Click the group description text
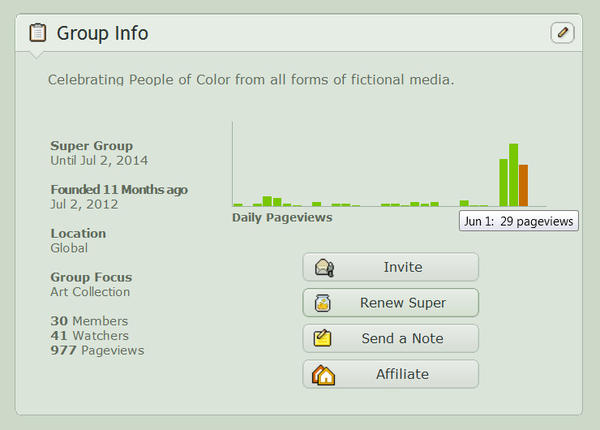The height and width of the screenshot is (430, 600). pyautogui.click(x=251, y=78)
